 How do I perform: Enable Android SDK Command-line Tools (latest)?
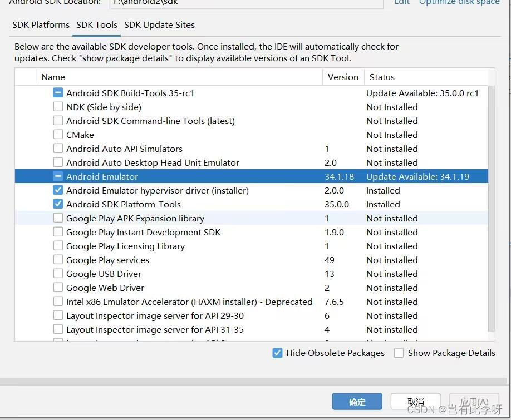pyautogui.click(x=58, y=121)
